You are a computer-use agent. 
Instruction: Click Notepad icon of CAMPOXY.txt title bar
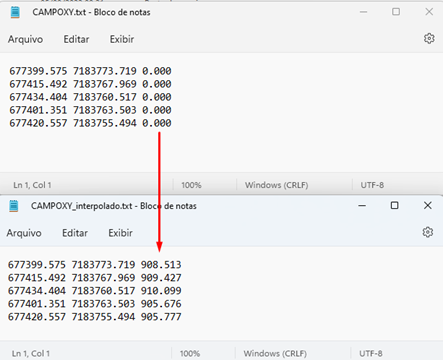tap(15, 12)
